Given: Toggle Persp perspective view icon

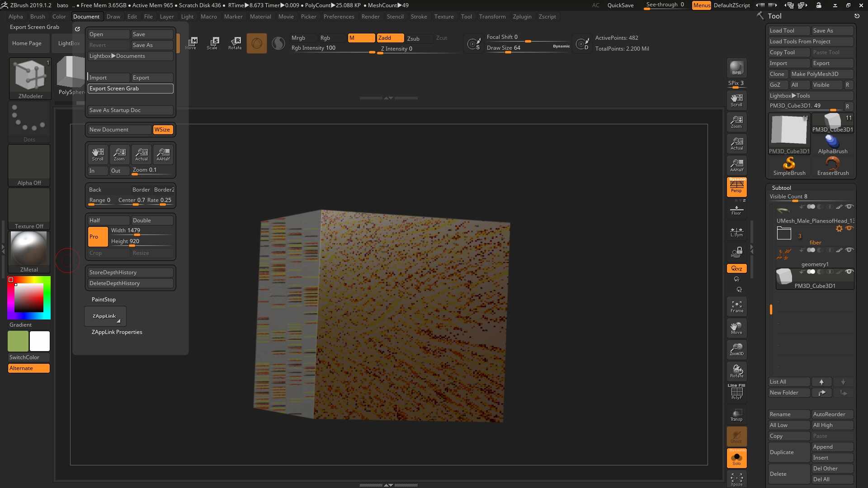Looking at the screenshot, I should click(736, 187).
